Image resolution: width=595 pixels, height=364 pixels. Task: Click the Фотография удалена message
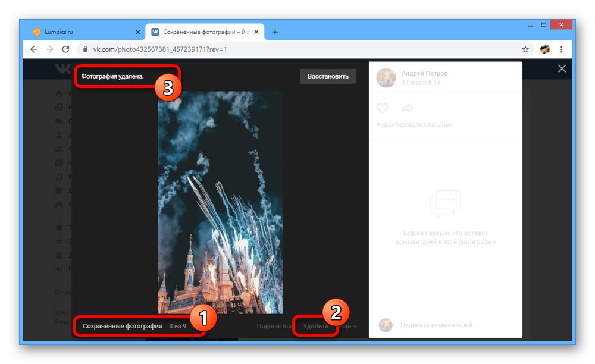[x=112, y=76]
